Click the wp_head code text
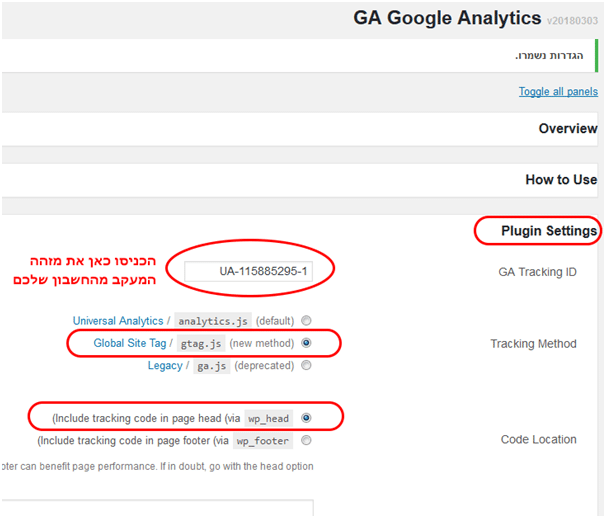Viewport: 606px width, 518px height. [269, 419]
